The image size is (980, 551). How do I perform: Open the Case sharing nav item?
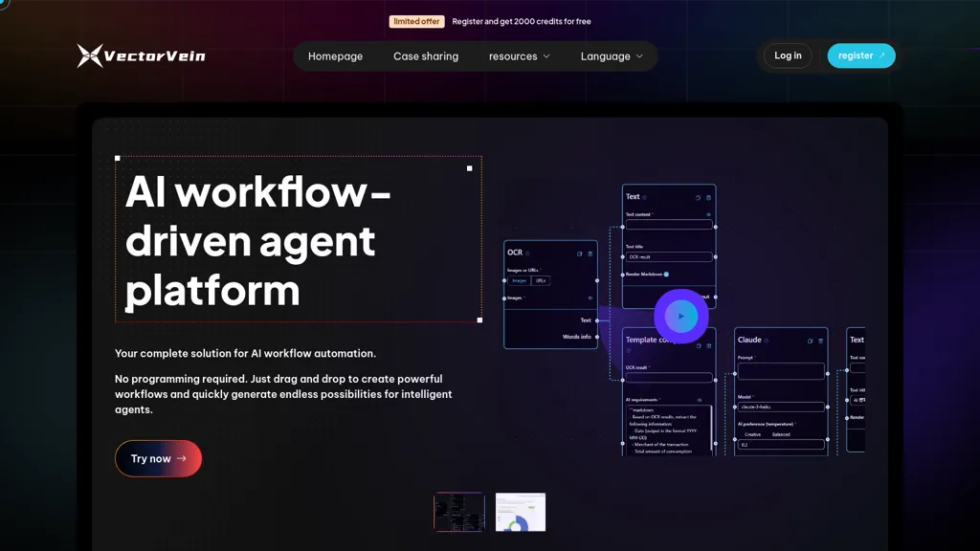(x=426, y=56)
